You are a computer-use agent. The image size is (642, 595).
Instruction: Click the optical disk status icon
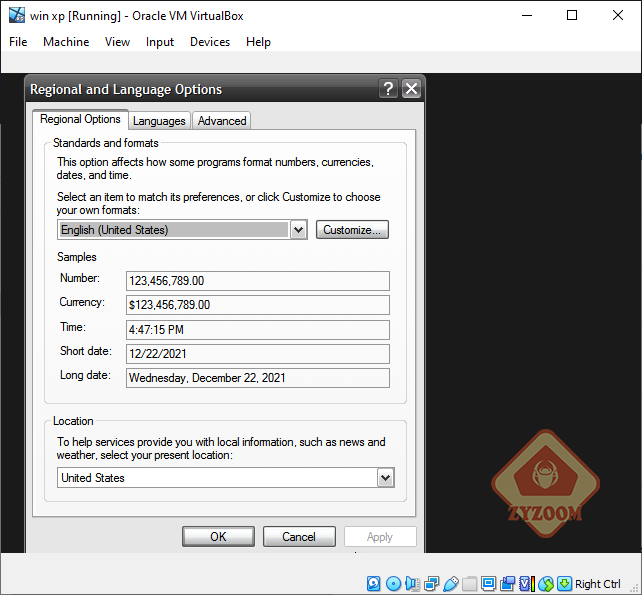[x=393, y=584]
